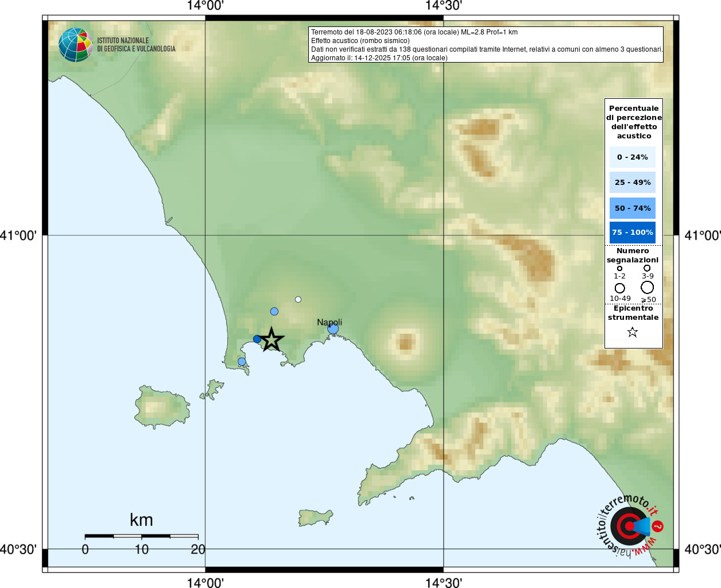Click the smallest legend circle above 1-2

click(619, 268)
